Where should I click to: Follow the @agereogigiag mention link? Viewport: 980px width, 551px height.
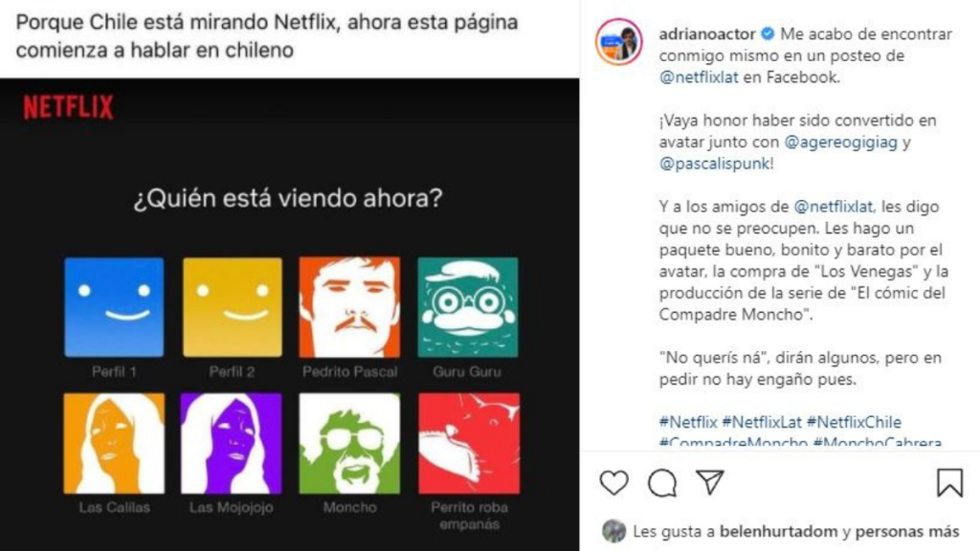click(840, 142)
